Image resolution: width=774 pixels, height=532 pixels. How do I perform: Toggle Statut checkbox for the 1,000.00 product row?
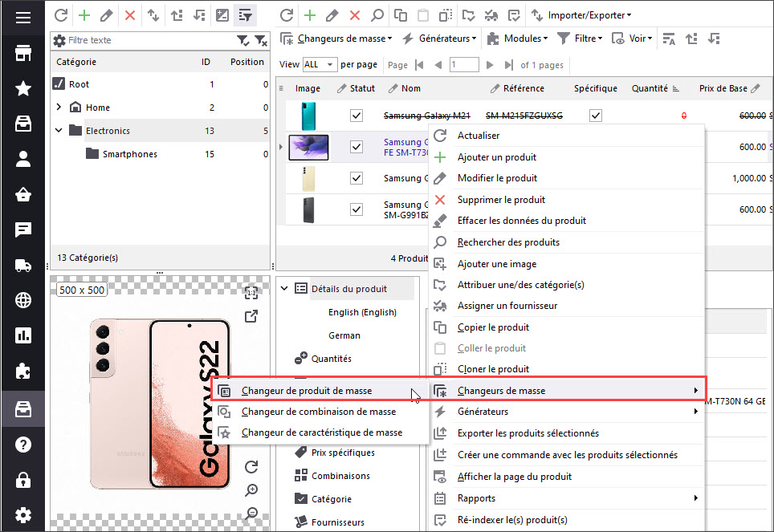(x=356, y=177)
